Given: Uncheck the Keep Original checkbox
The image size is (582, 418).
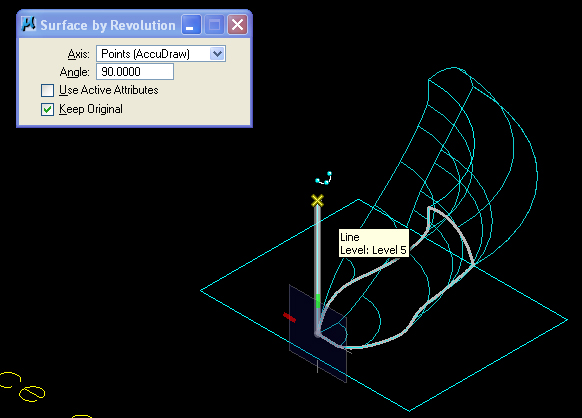Looking at the screenshot, I should coord(48,110).
